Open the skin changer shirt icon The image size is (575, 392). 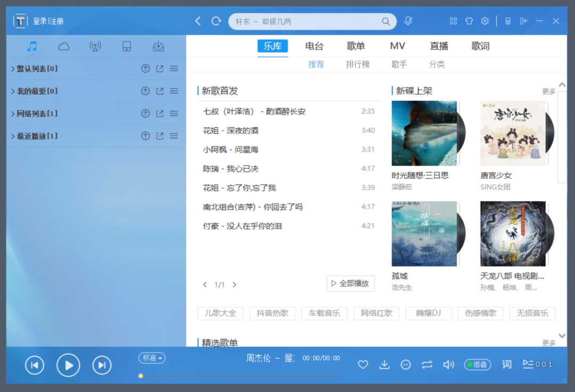coord(469,21)
